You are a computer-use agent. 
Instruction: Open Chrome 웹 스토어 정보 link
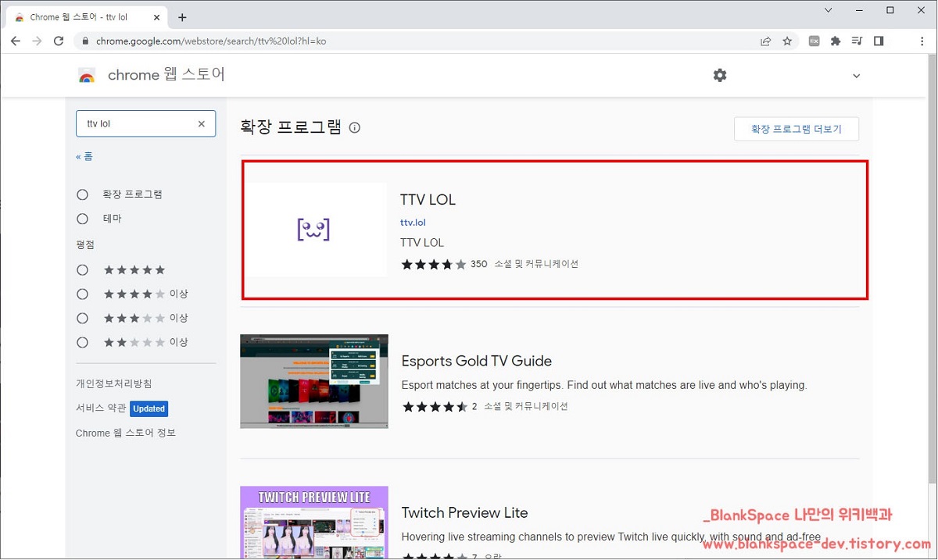126,433
